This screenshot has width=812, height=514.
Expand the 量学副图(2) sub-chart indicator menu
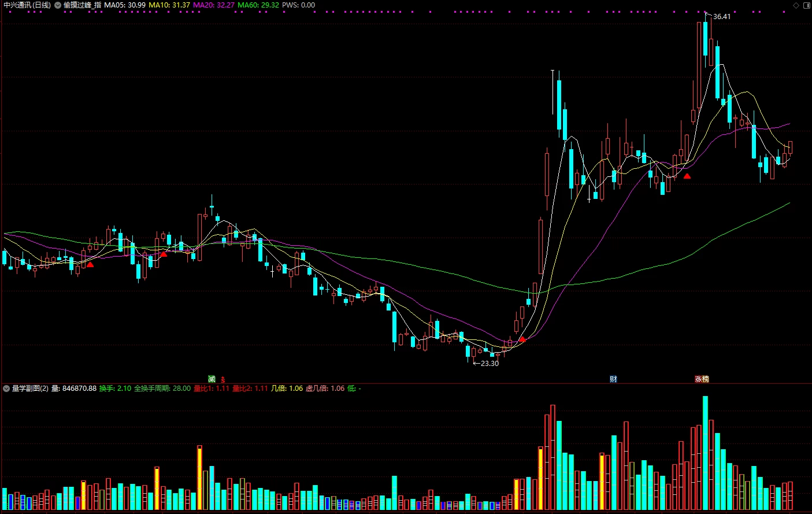6,389
